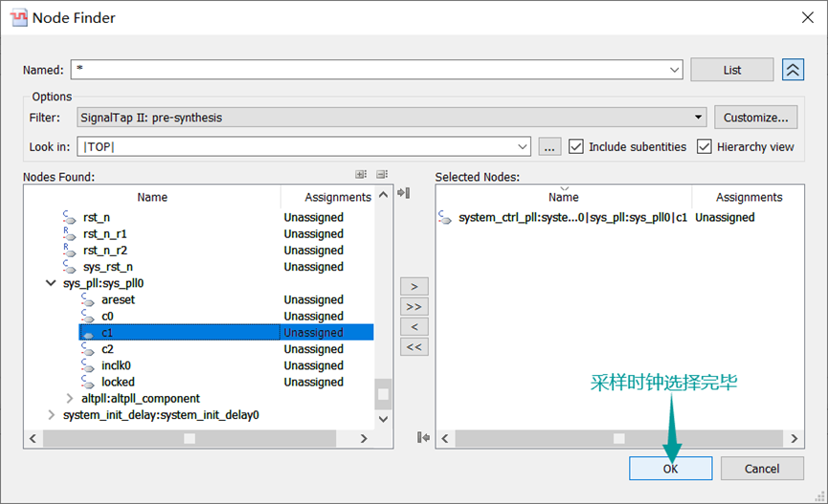Click down on the Nodes Found vertical scrollbar
The height and width of the screenshot is (504, 828).
coord(384,419)
